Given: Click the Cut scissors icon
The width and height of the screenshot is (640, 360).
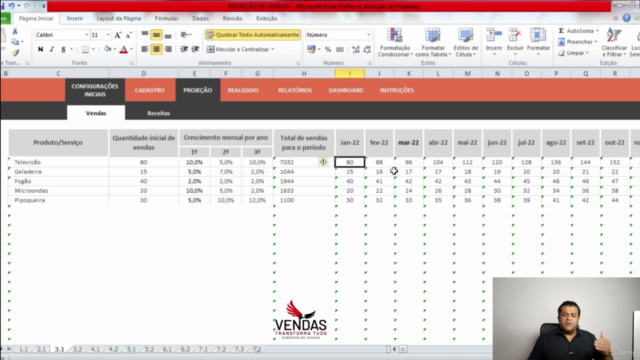Looking at the screenshot, I should tap(15, 31).
